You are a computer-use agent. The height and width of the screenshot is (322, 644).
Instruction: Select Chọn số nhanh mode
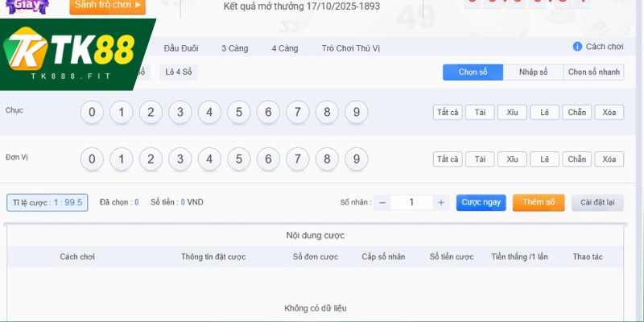pos(593,72)
